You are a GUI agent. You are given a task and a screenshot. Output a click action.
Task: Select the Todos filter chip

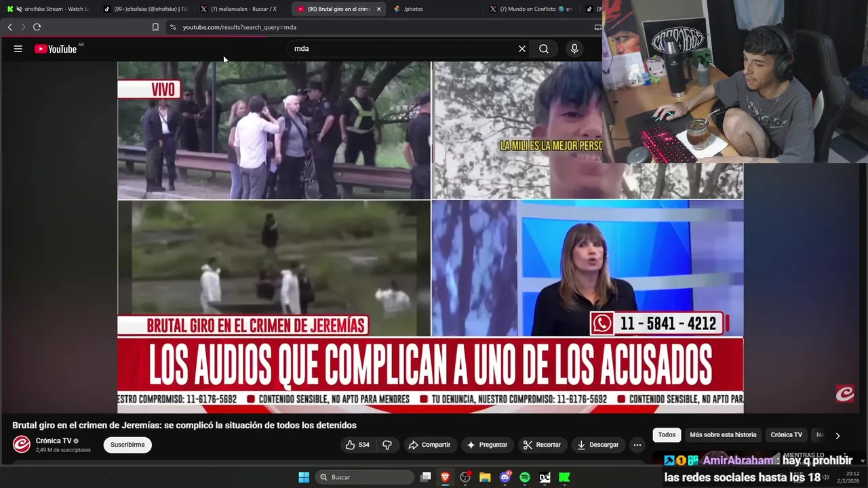[667, 435]
